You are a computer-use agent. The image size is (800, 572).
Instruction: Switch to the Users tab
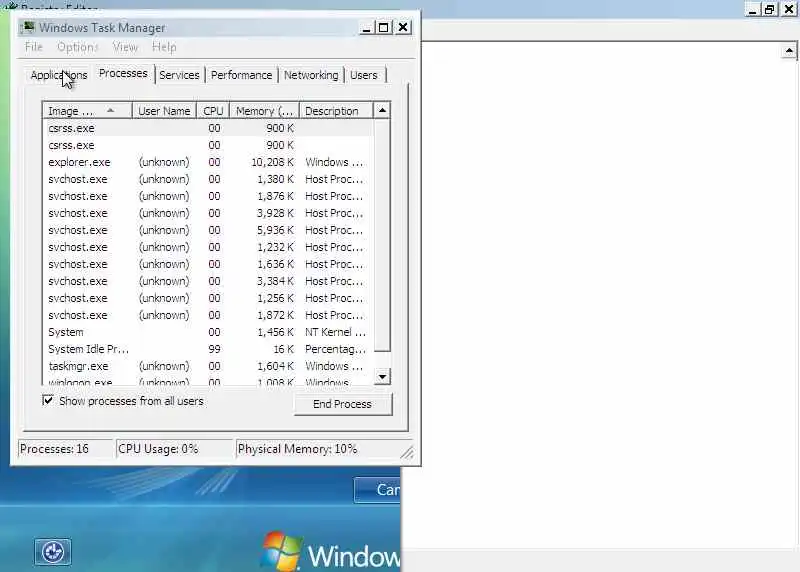coord(364,75)
